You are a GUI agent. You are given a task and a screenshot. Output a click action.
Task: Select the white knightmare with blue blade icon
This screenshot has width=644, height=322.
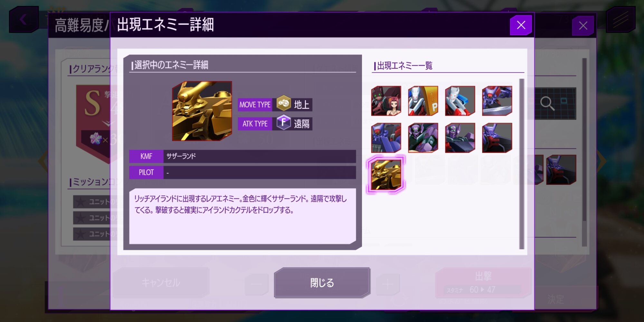[x=460, y=101]
